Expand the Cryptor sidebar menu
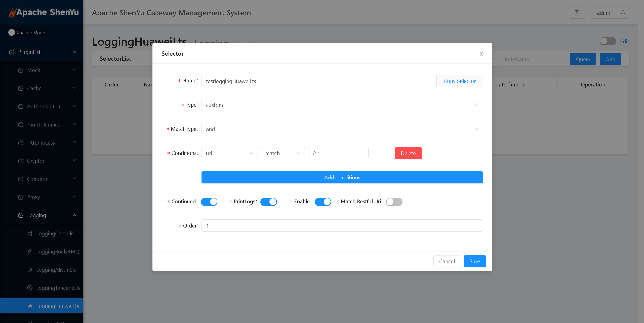This screenshot has height=323, width=644. tap(36, 161)
